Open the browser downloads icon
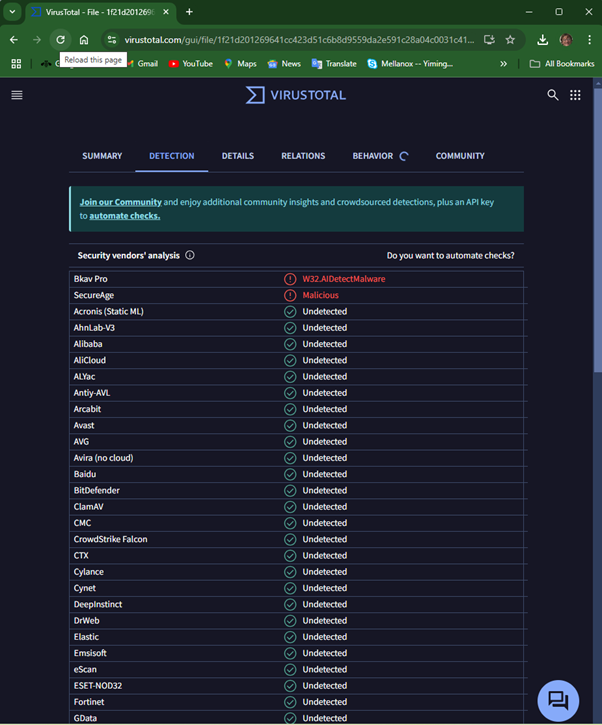Screen dimensions: 602x725 (x=542, y=40)
